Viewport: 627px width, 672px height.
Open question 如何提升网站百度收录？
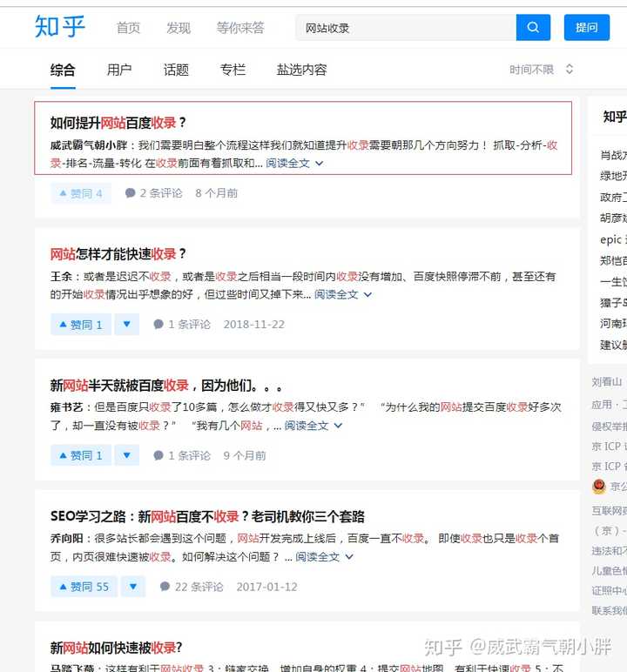click(x=118, y=123)
